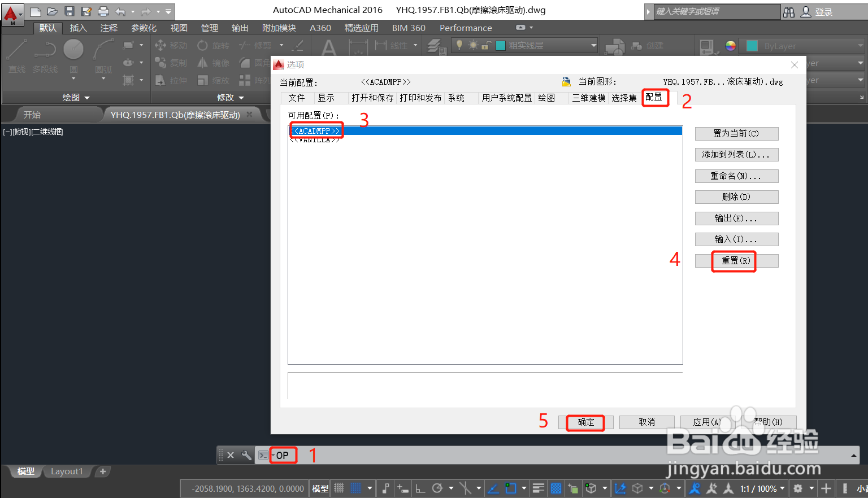The width and height of the screenshot is (868, 498).
Task: Click the Save As icon
Action: 86,11
